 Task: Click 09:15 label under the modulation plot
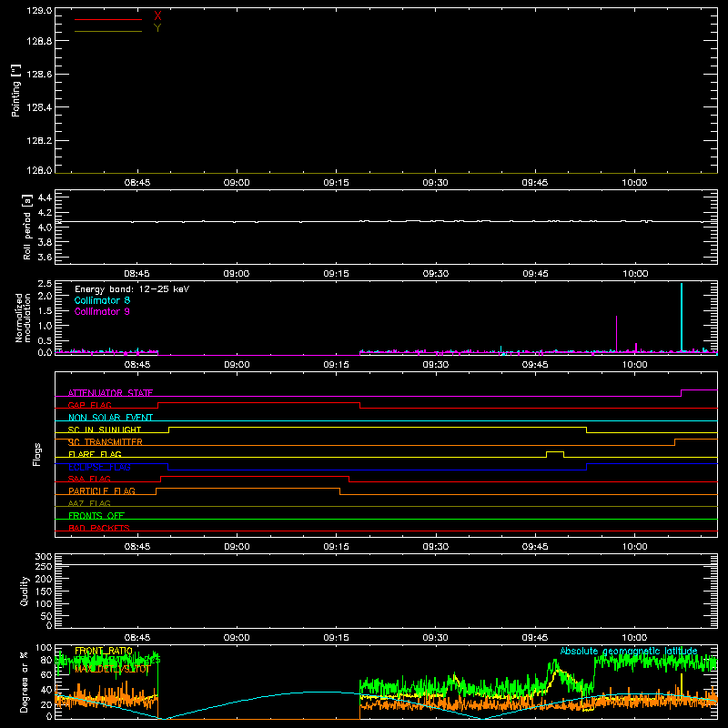coord(336,365)
